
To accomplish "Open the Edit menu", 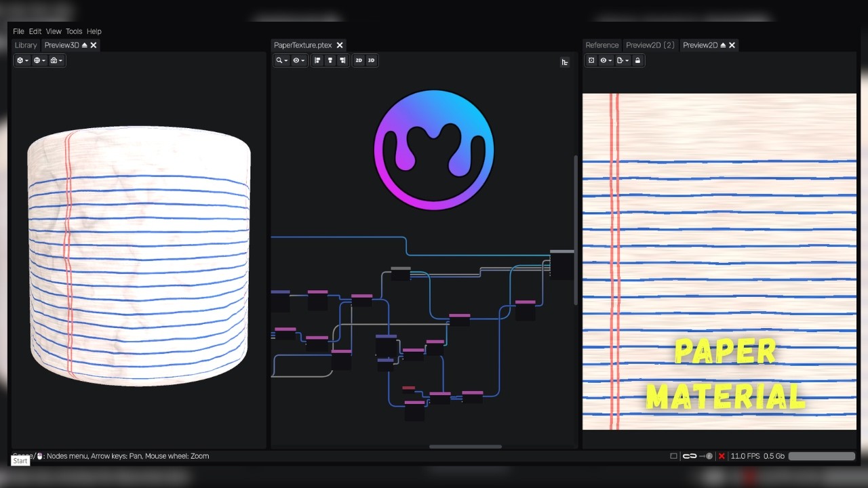I will (x=35, y=31).
